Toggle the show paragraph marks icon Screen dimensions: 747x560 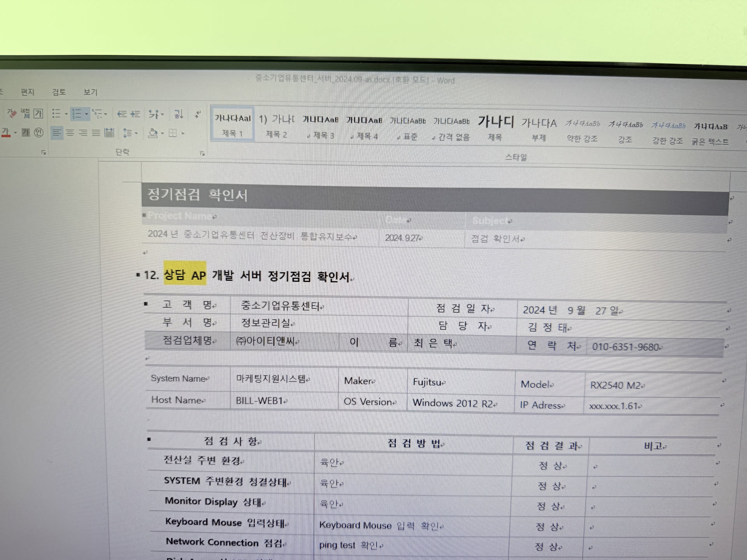tap(198, 114)
